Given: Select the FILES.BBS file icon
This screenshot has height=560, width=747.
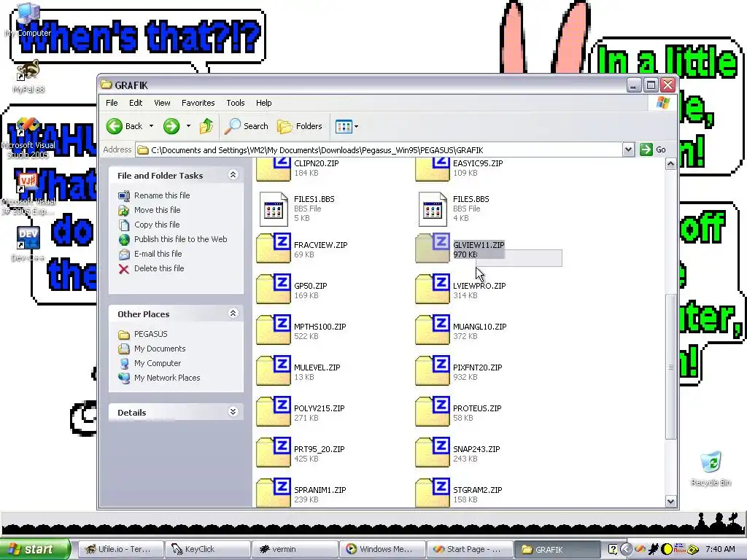Looking at the screenshot, I should [433, 209].
